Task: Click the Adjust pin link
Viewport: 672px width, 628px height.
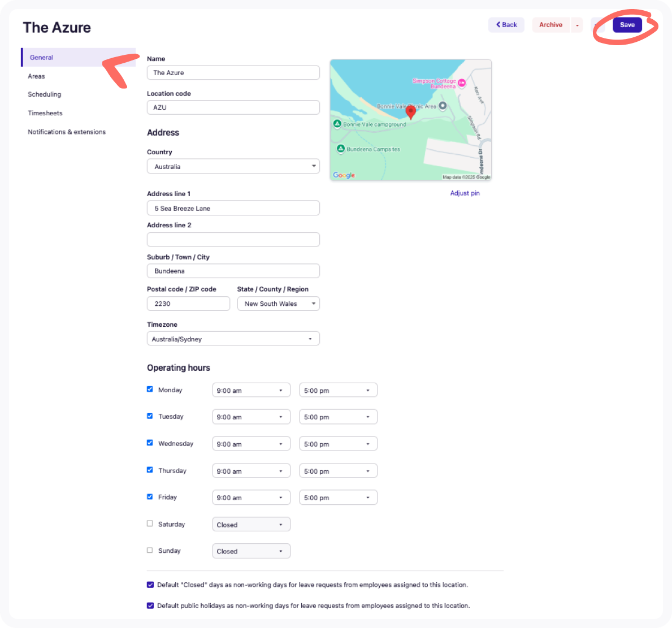Action: 465,193
